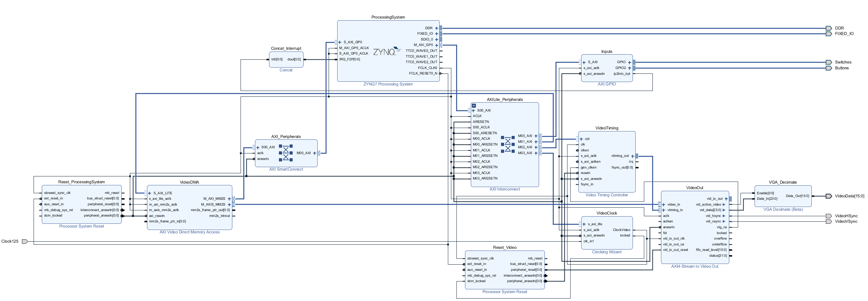This screenshot has width=868, height=301.
Task: Select the VideoHSync output port symbol
Action: point(829,216)
